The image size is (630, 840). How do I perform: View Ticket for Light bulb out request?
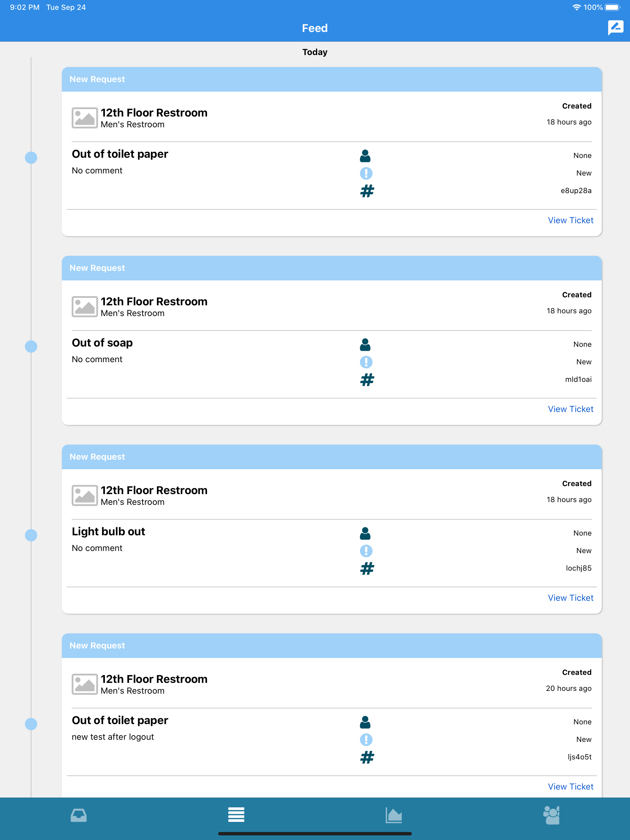[x=570, y=598]
